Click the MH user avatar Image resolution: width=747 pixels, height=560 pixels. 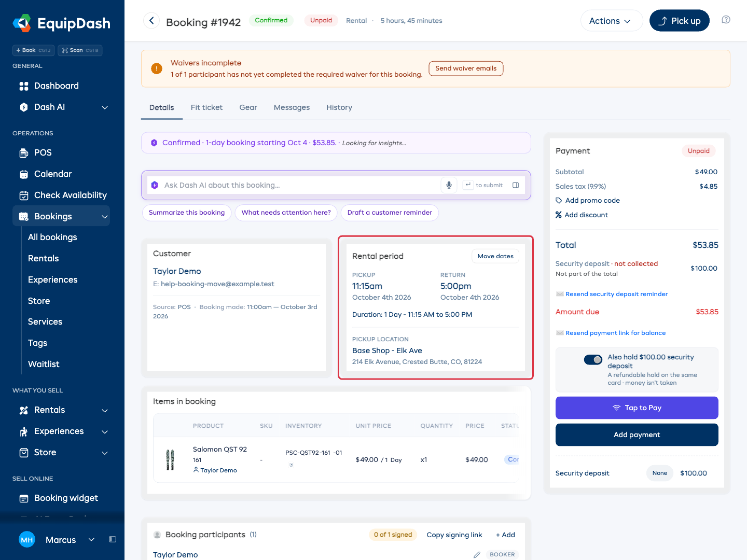click(27, 540)
